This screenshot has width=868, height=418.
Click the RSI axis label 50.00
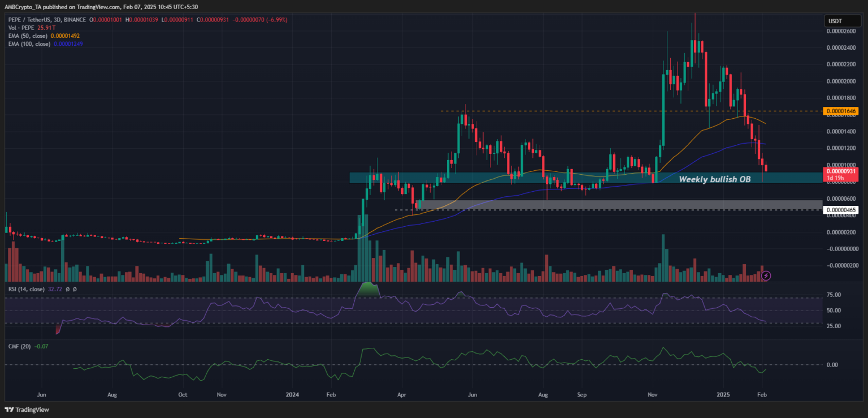coord(834,311)
